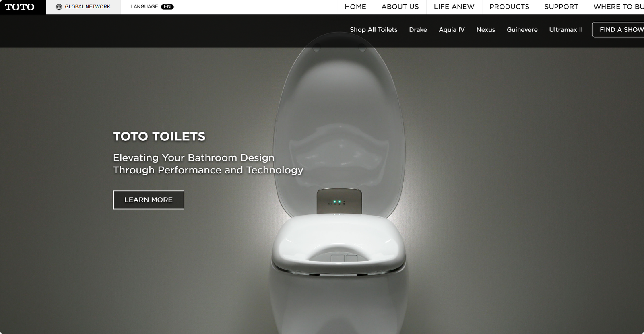Click the Learn More button

(149, 200)
